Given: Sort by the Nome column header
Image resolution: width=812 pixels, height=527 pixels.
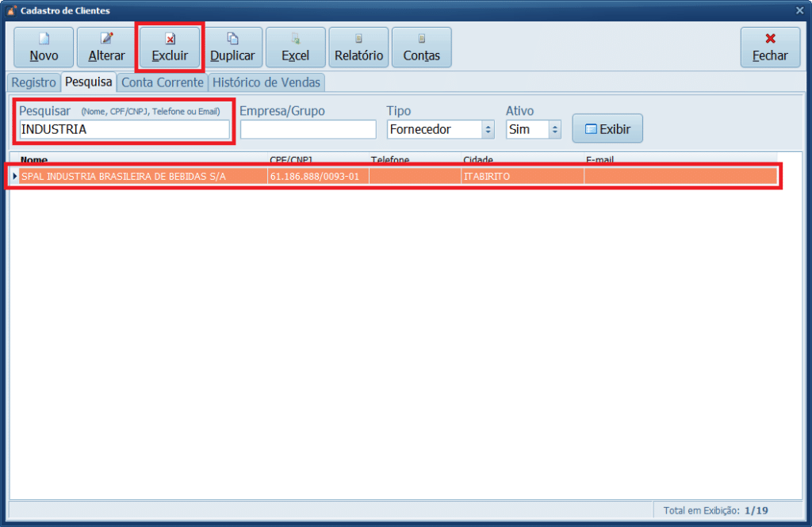Looking at the screenshot, I should [33, 160].
